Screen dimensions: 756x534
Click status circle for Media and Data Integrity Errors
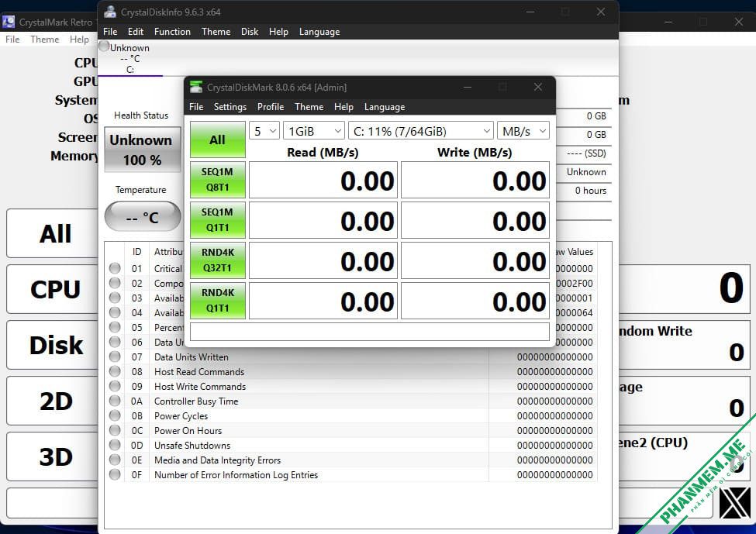[115, 460]
